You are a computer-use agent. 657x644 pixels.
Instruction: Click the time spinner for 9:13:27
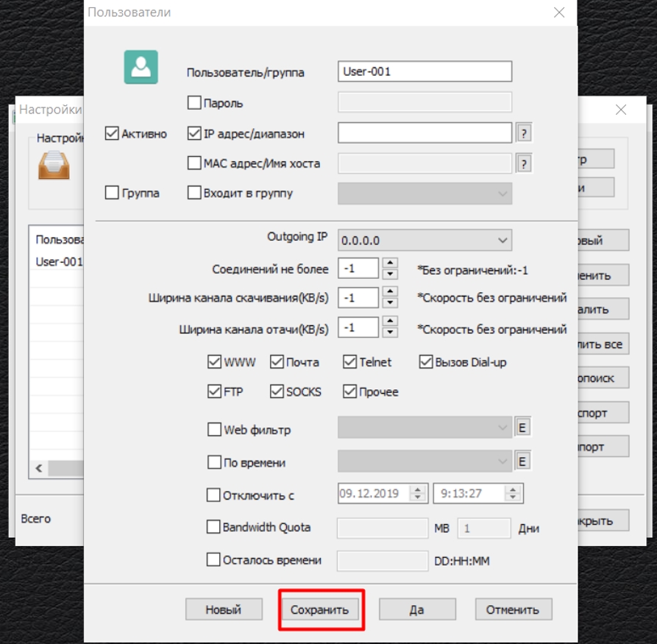[513, 493]
